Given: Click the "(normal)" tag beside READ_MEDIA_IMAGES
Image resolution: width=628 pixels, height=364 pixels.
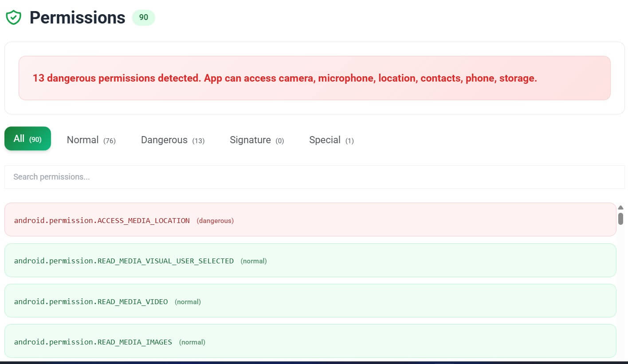Looking at the screenshot, I should click(x=192, y=342).
